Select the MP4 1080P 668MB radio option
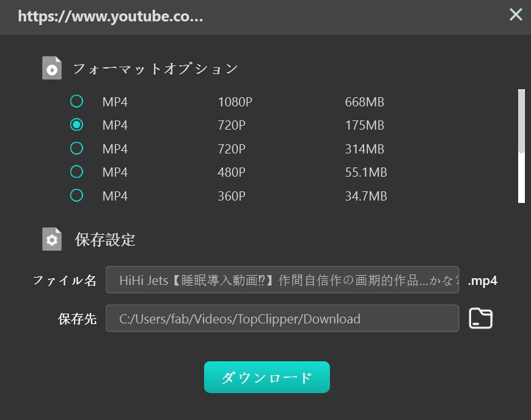Viewport: 531px width, 420px height. (x=76, y=101)
